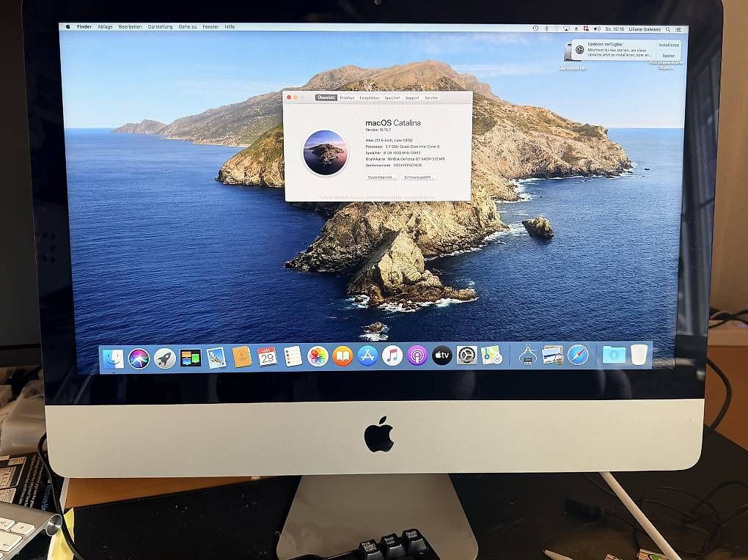This screenshot has height=560, width=748.
Task: Click the clock showing So. 15:18
Action: coord(615,29)
